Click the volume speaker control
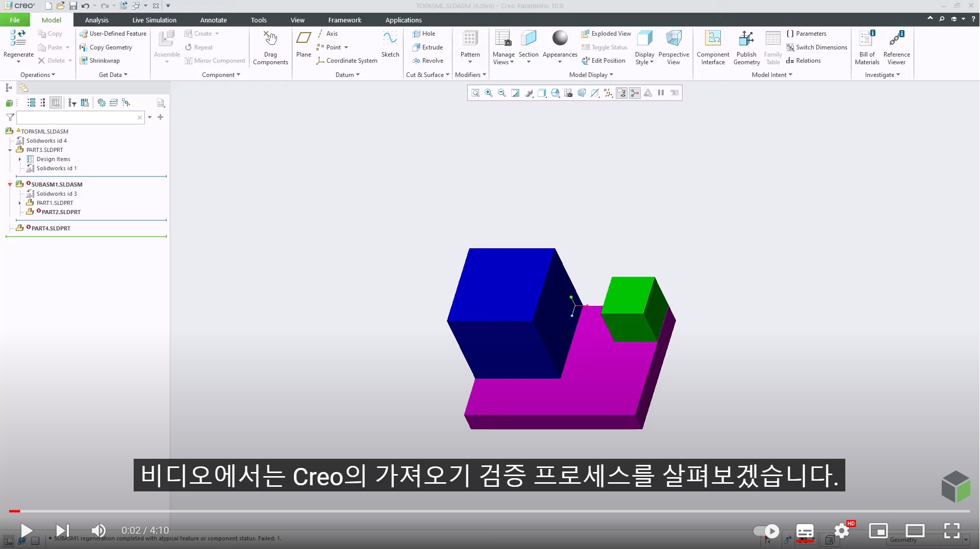This screenshot has width=980, height=549. pyautogui.click(x=98, y=531)
